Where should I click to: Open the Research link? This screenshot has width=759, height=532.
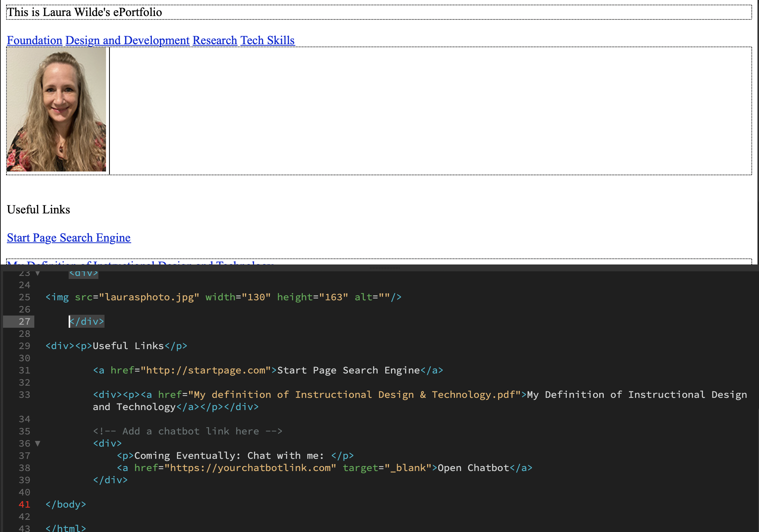click(215, 40)
